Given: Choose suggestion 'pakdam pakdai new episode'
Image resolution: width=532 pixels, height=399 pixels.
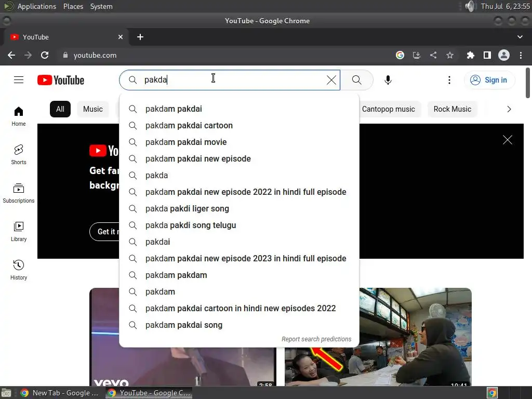Looking at the screenshot, I should (x=239, y=159).
